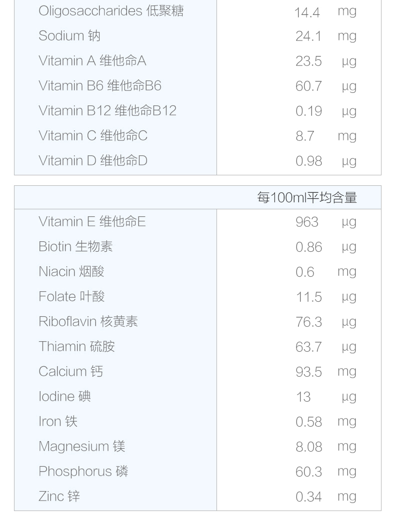Click the Vitamin B12 维他命B12 label
This screenshot has height=532, width=395.
[x=107, y=111]
